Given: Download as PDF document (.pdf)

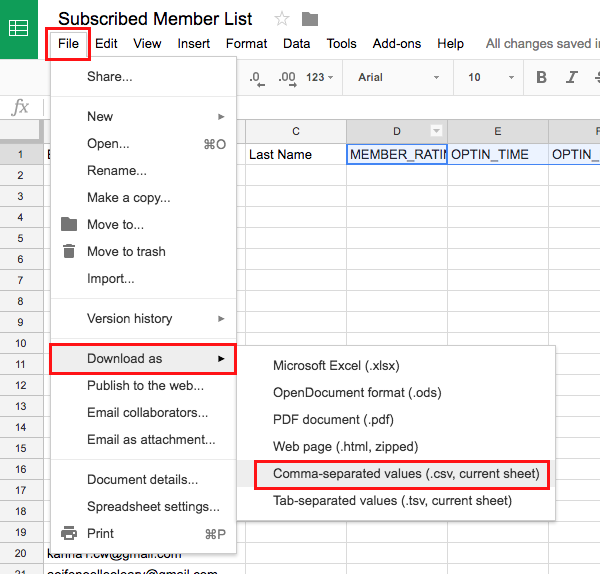Looking at the screenshot, I should point(396,419).
